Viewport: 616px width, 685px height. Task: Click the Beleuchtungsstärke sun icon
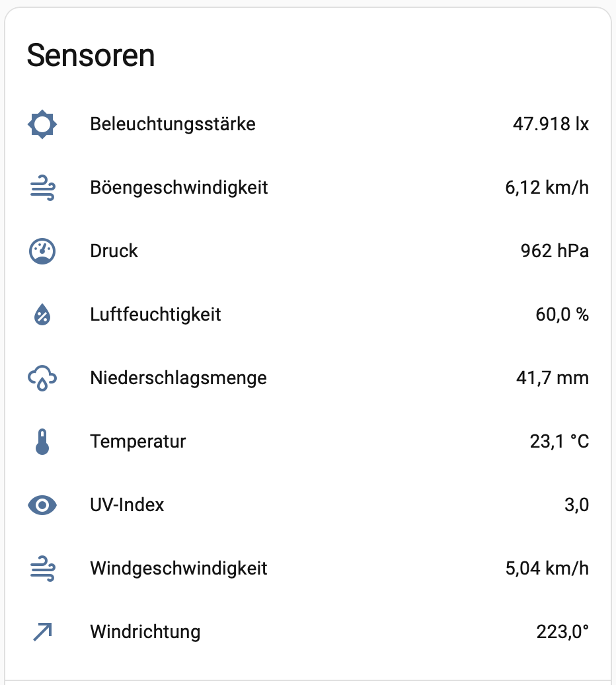click(42, 124)
